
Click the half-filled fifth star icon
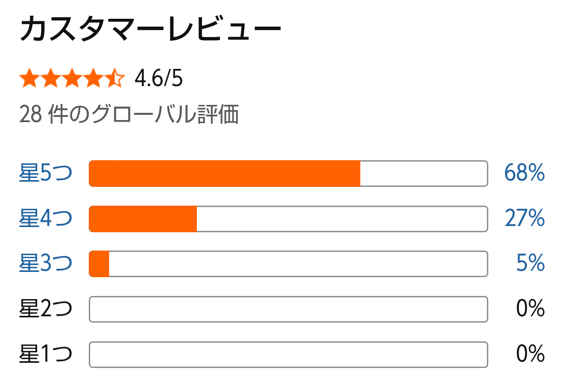[114, 79]
